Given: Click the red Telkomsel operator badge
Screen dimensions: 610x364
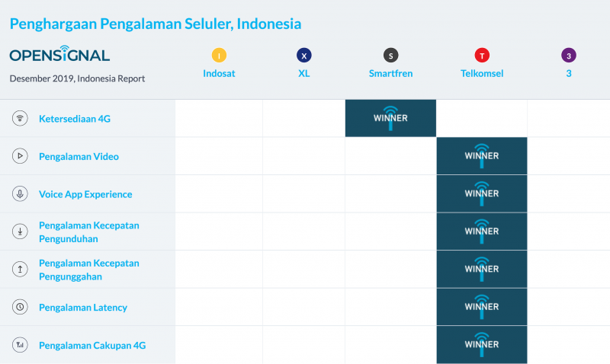Looking at the screenshot, I should click(x=482, y=55).
